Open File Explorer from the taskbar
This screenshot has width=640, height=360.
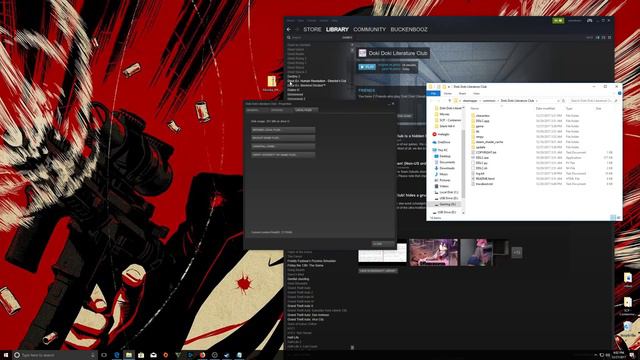click(129, 355)
